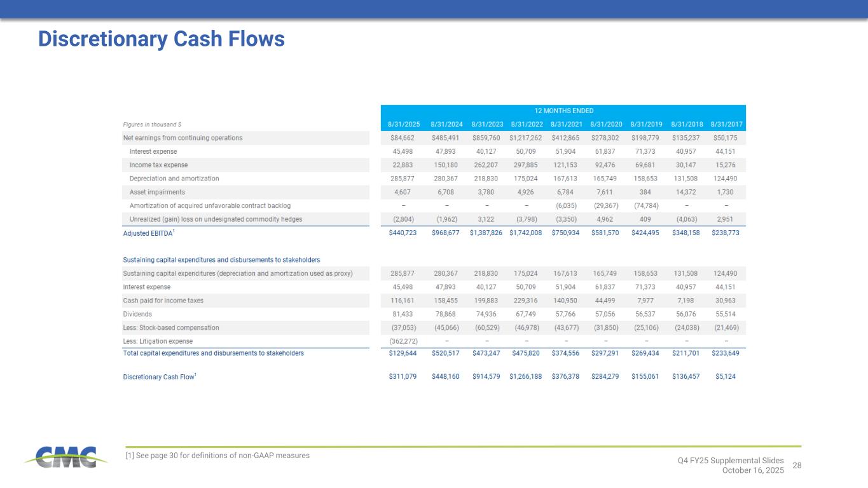The width and height of the screenshot is (868, 488).
Task: Click the Adjusted EBITDA row label
Action: click(x=149, y=233)
